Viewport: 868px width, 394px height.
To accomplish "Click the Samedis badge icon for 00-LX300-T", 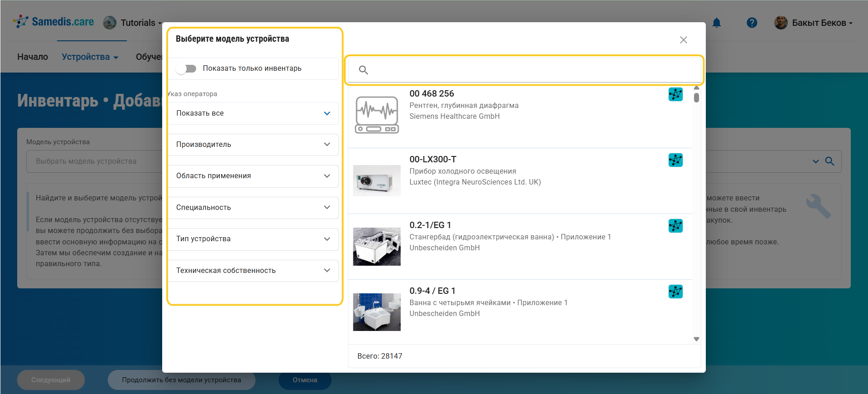I will [x=675, y=160].
